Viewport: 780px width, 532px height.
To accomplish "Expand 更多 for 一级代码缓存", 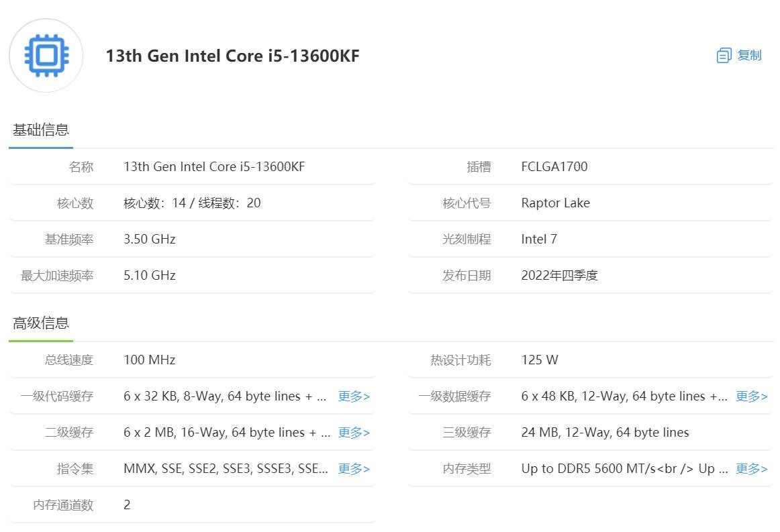I will (354, 396).
